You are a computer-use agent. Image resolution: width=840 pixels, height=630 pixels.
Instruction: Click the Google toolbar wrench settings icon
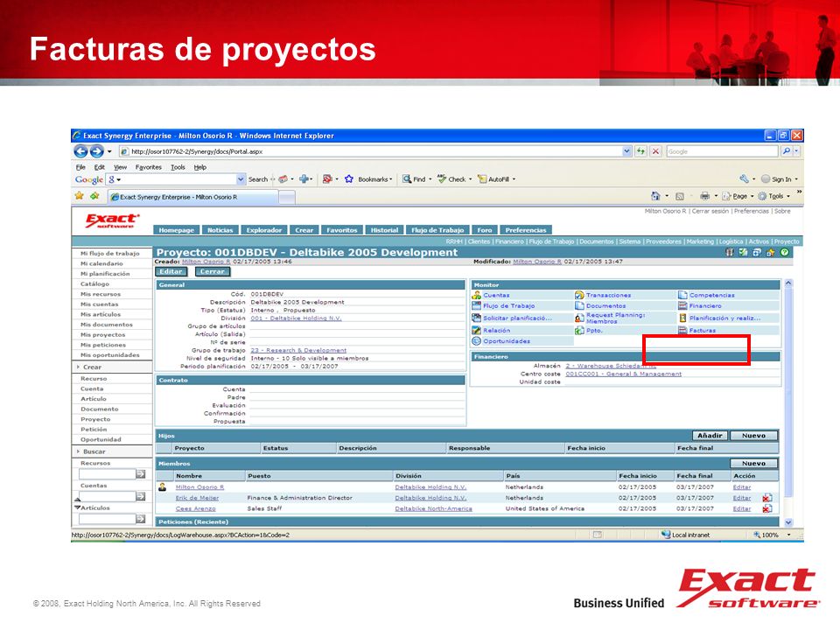point(744,178)
